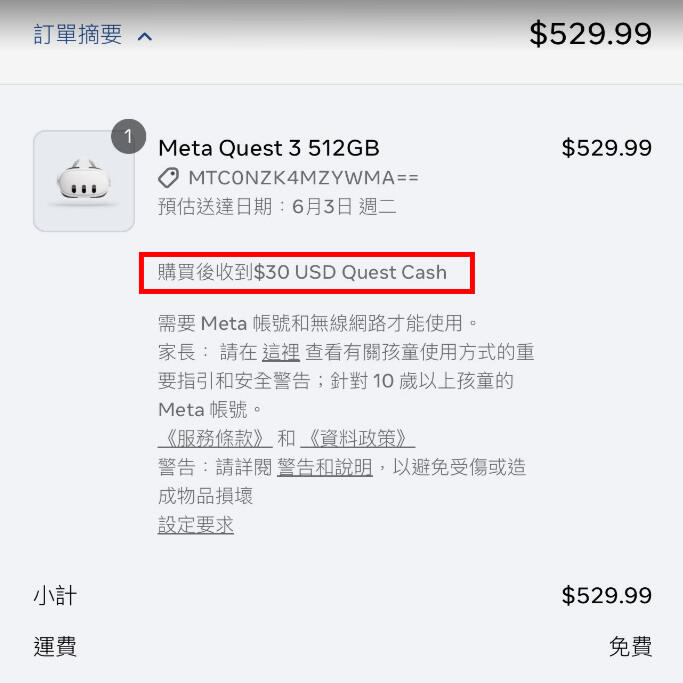Click the 訂單摘要 header text
Viewport: 683px width, 683px height.
pos(78,35)
